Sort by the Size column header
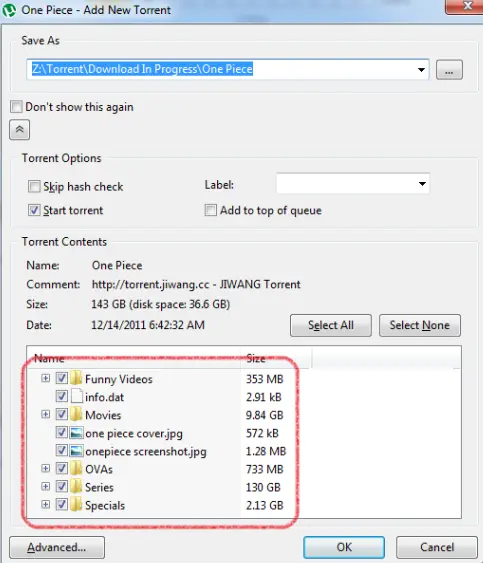483x563 pixels. pyautogui.click(x=276, y=358)
